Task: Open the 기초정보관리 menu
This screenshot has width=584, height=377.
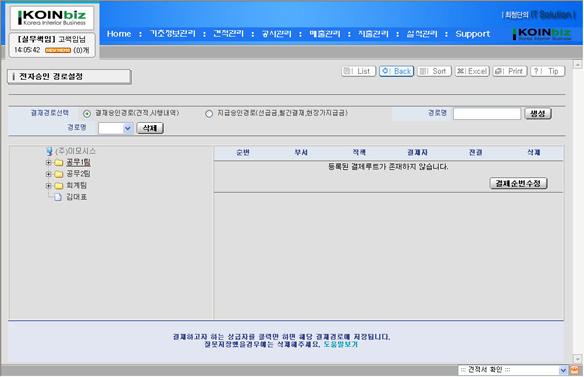Action: (172, 34)
